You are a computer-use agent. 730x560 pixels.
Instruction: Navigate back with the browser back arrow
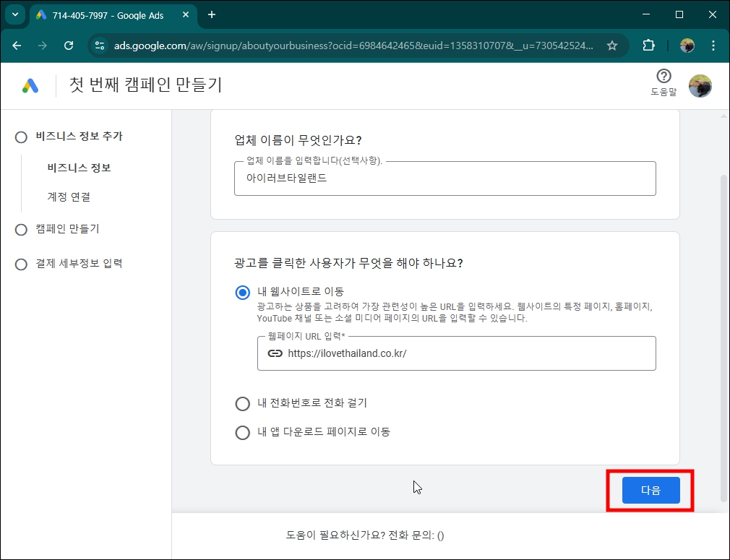(17, 44)
